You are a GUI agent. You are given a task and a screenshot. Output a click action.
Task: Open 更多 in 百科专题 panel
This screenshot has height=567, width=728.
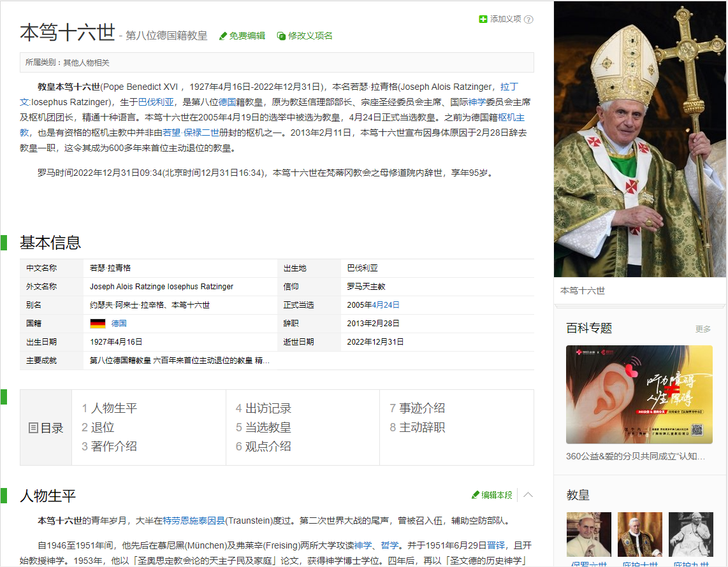703,329
